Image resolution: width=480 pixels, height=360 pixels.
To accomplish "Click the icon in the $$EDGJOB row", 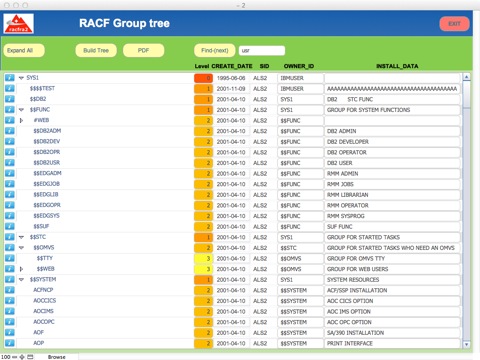I will tap(10, 184).
